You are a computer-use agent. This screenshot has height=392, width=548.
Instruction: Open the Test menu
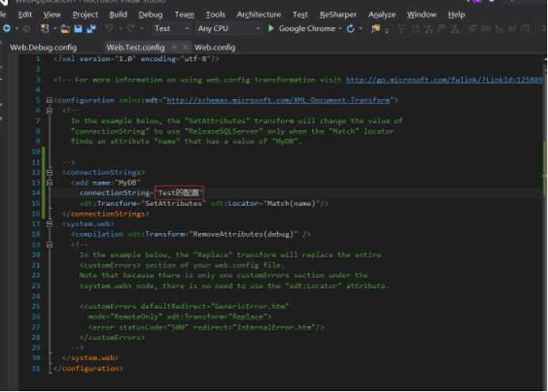(300, 15)
